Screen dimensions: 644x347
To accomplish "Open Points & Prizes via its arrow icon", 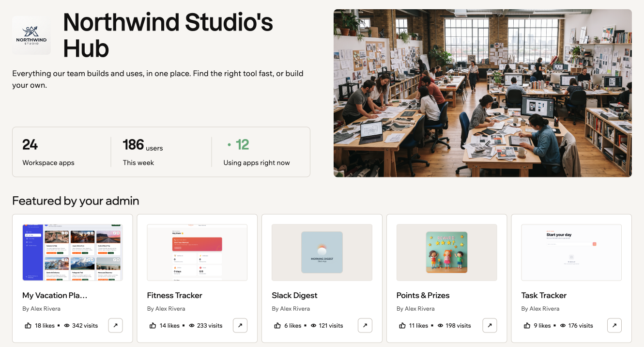I will click(490, 326).
